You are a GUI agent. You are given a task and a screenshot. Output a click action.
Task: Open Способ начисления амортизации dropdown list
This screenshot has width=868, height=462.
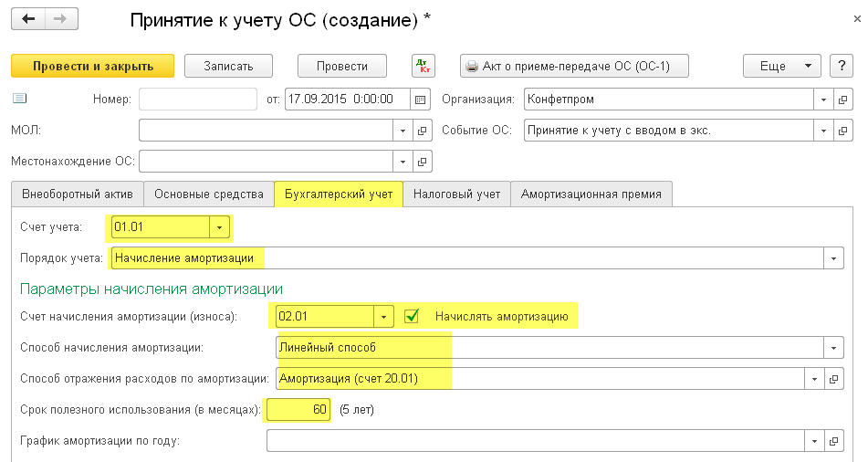[x=833, y=348]
